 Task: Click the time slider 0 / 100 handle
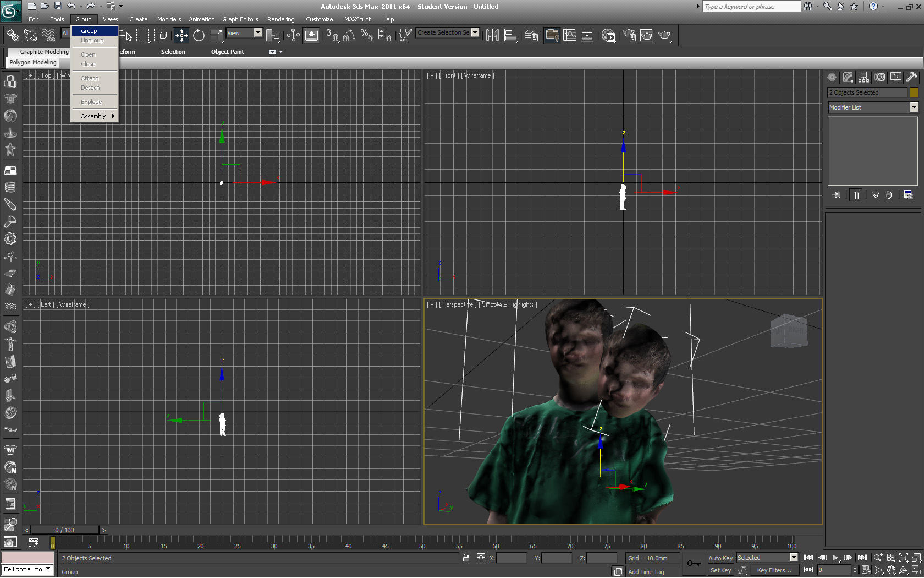tap(64, 530)
